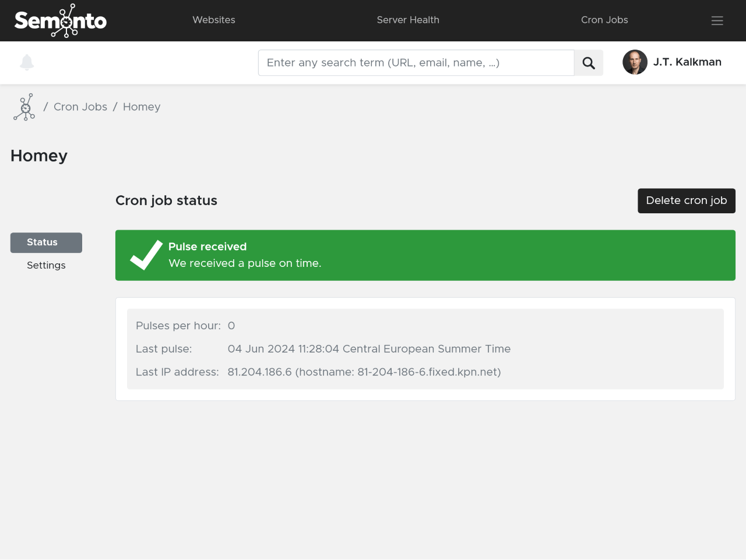Click the IP address 81.204.186.6 value

pos(364,372)
